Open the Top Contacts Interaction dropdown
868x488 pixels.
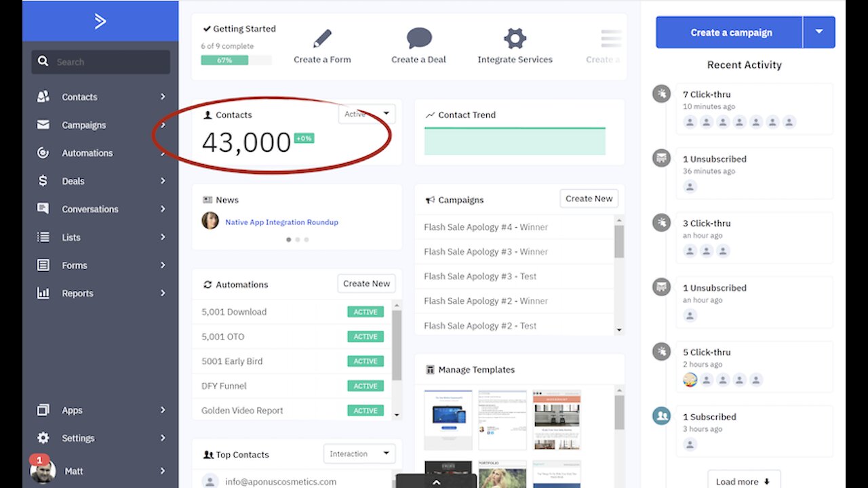click(x=359, y=453)
